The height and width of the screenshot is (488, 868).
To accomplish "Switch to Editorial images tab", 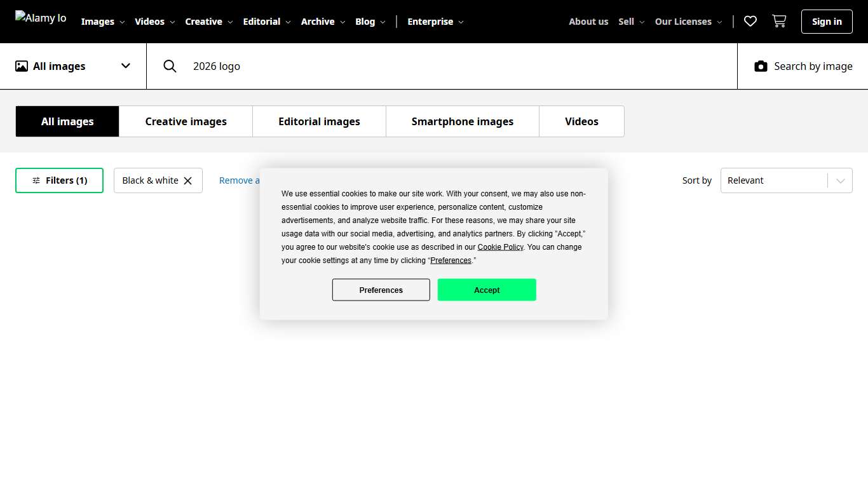I will [319, 121].
